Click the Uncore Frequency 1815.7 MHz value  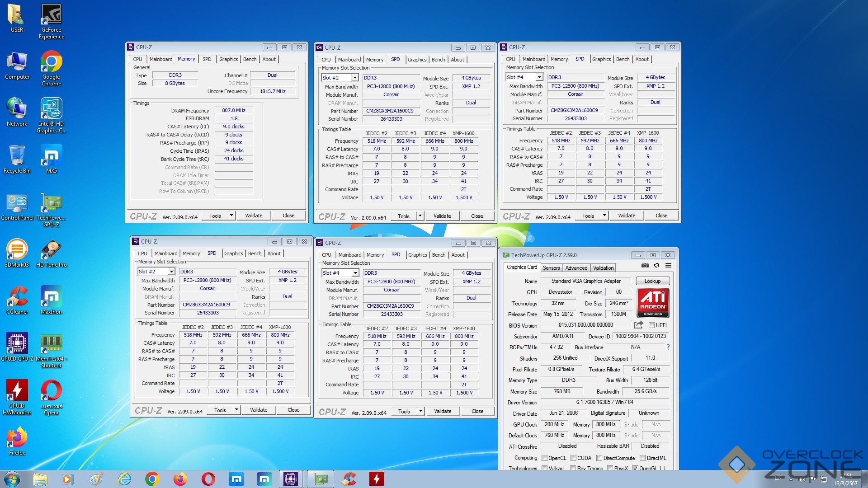point(273,91)
